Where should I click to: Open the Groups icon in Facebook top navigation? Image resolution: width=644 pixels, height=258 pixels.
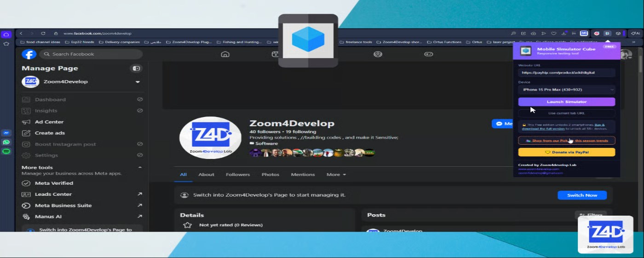click(378, 54)
